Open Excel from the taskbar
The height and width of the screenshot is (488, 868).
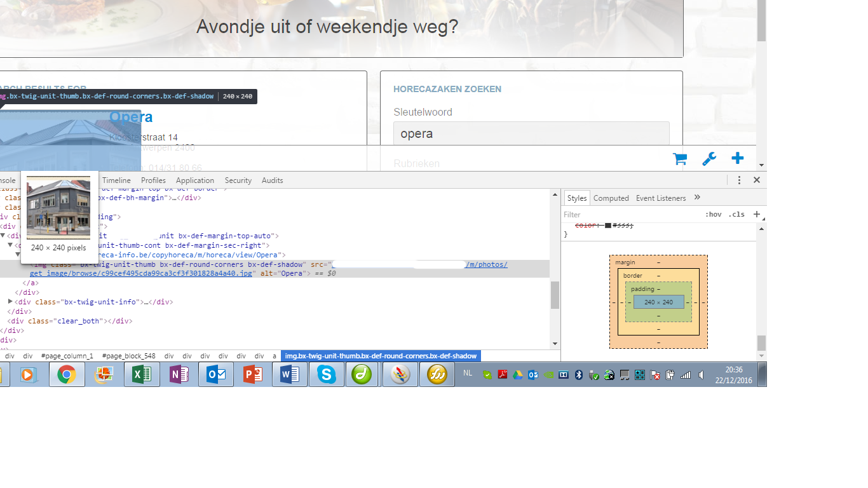[140, 375]
